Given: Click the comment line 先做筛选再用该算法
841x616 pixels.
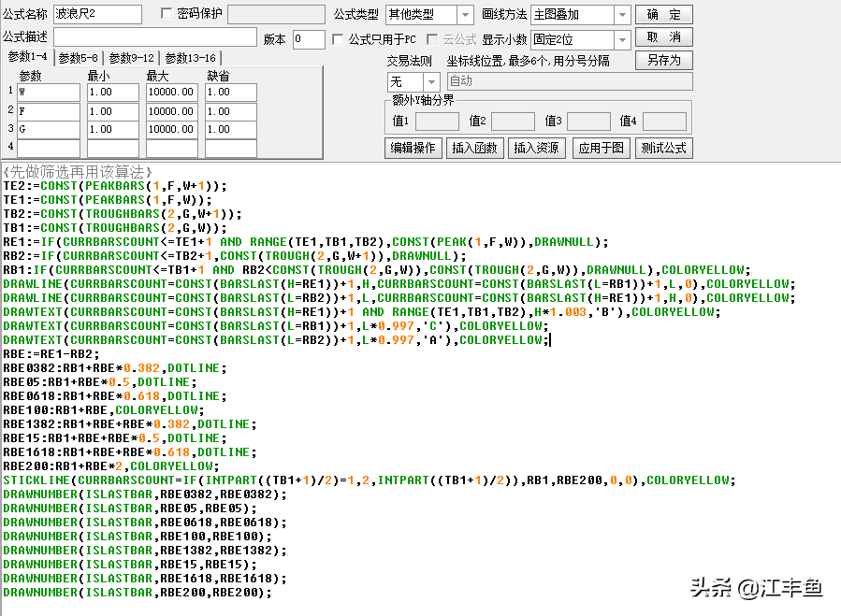Looking at the screenshot, I should [78, 172].
